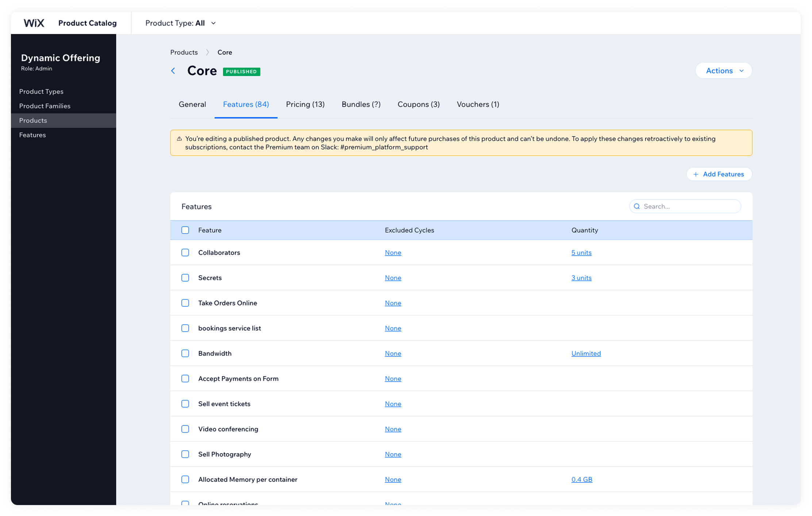Click the Collaborators feature name
This screenshot has height=516, width=812.
219,252
